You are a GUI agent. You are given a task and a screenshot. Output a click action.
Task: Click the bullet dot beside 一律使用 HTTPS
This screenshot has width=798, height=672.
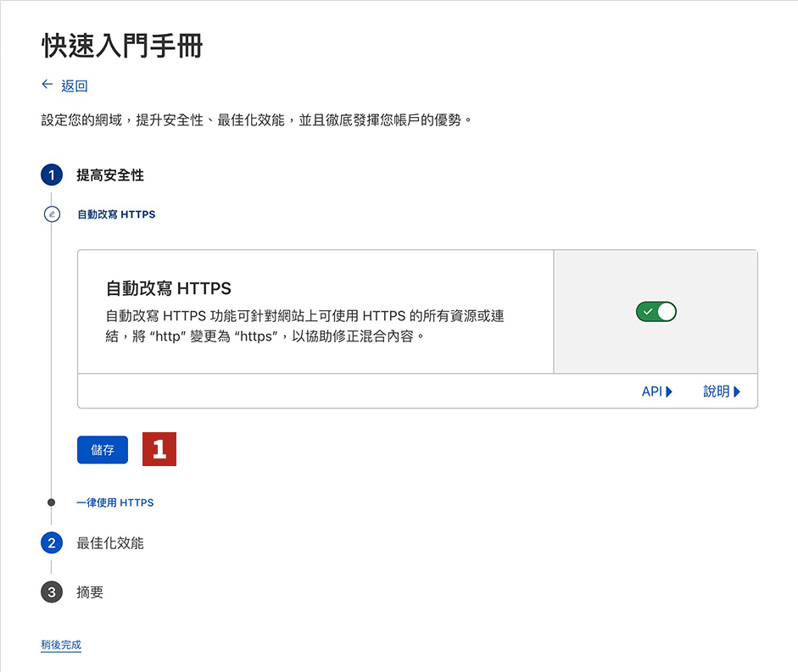pyautogui.click(x=52, y=503)
